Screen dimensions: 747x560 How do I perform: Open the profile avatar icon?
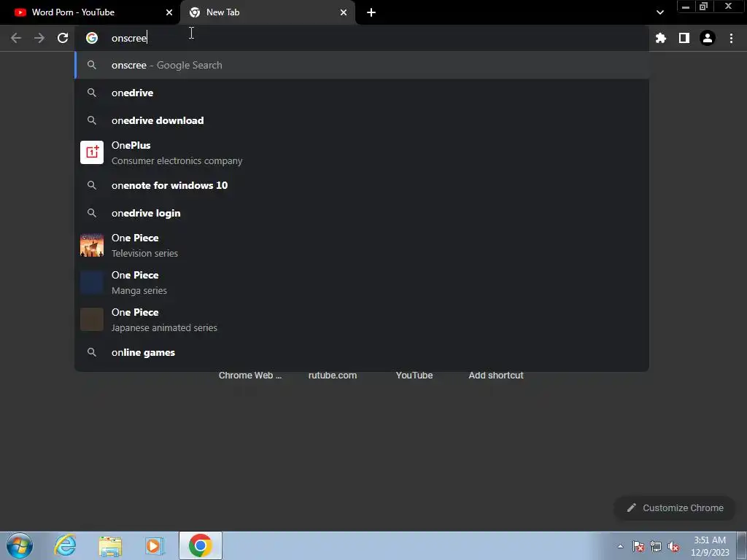(x=708, y=38)
